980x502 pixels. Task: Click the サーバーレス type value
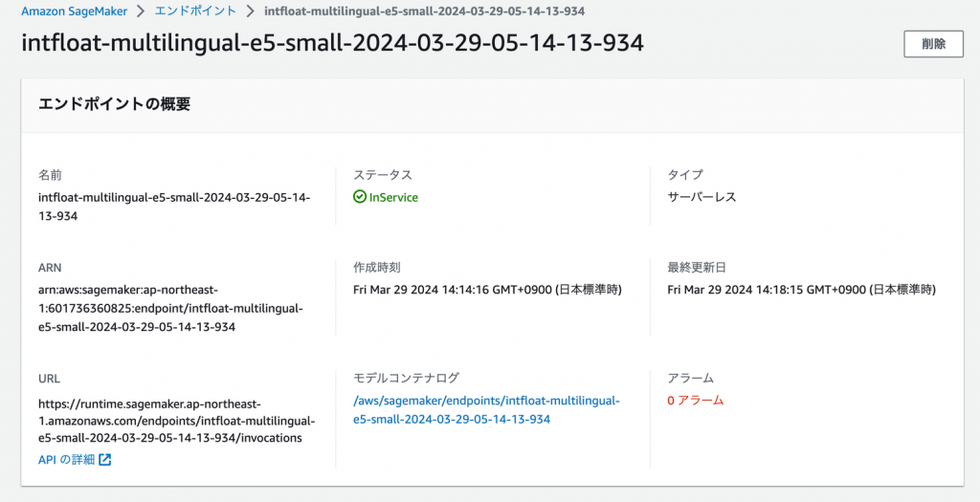[x=702, y=197]
